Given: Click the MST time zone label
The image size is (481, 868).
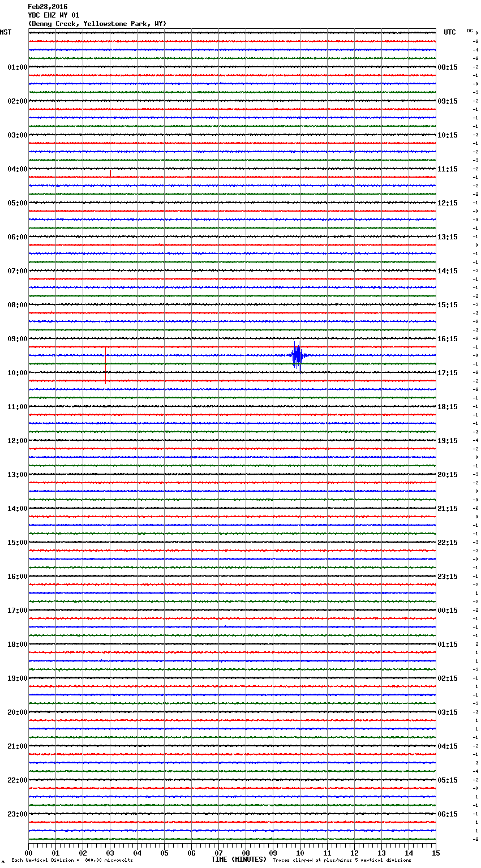Looking at the screenshot, I should coord(6,32).
